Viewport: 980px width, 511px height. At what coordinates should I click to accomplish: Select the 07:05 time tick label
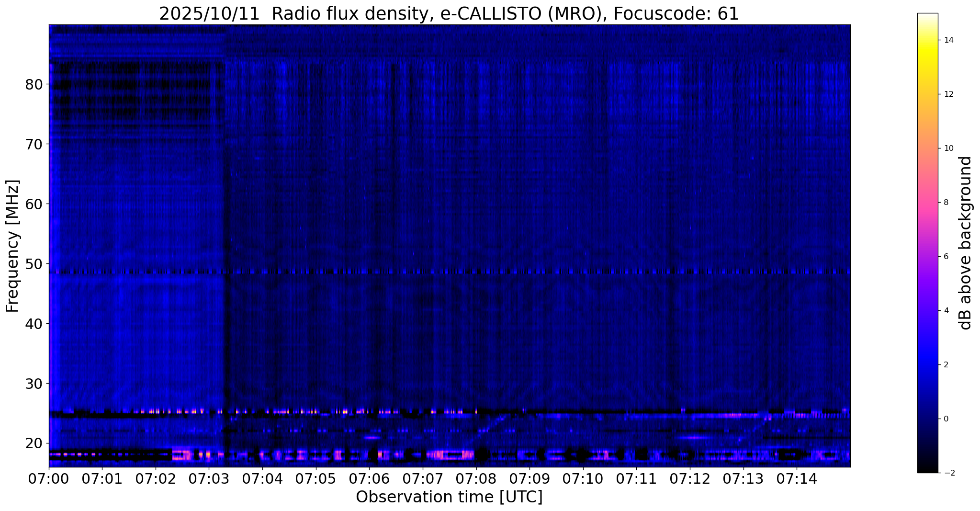tap(315, 479)
